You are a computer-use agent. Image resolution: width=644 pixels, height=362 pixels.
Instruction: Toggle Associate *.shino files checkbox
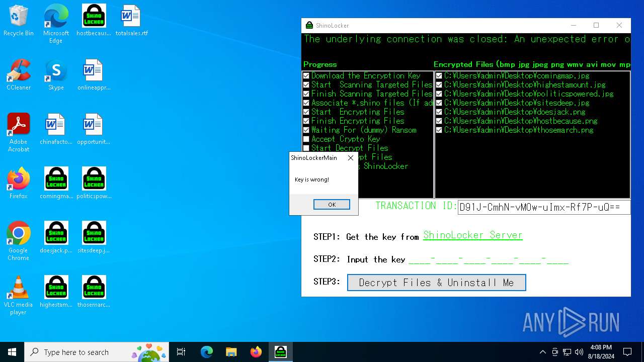(306, 103)
